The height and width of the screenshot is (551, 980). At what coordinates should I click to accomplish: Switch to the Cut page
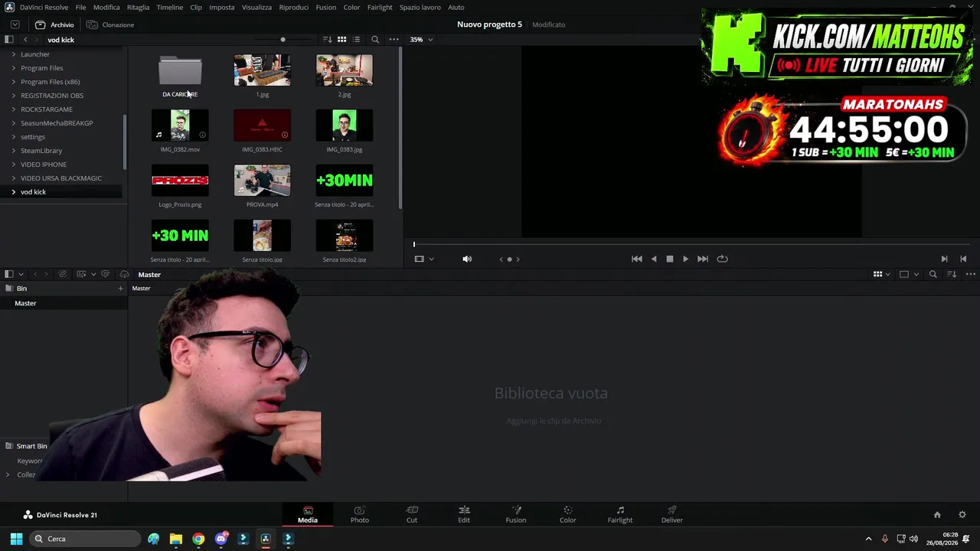412,514
